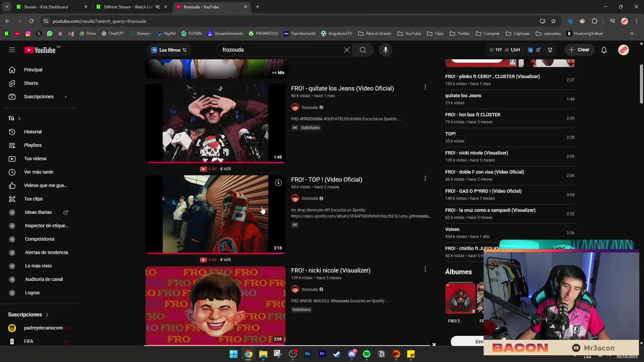Click the browser address bar URL
This screenshot has height=362, width=644.
(99, 21)
